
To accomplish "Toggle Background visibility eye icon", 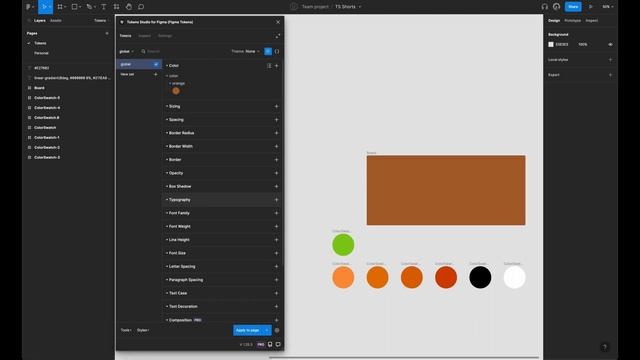I will (610, 44).
